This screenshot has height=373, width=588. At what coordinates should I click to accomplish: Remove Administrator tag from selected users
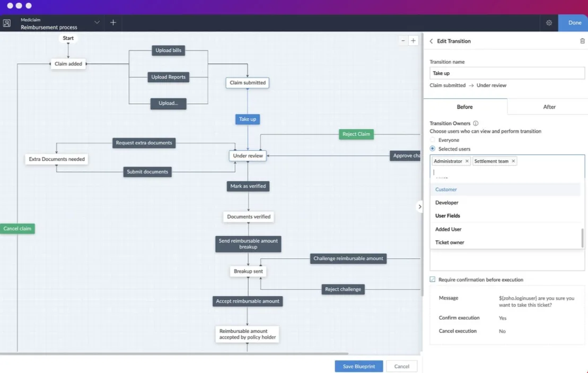pos(467,161)
